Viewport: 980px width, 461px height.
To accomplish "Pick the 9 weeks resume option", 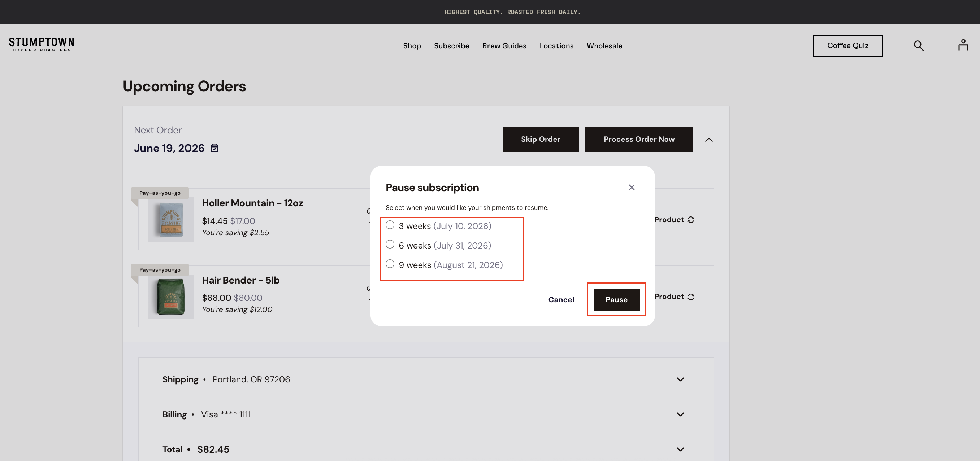I will (x=390, y=264).
